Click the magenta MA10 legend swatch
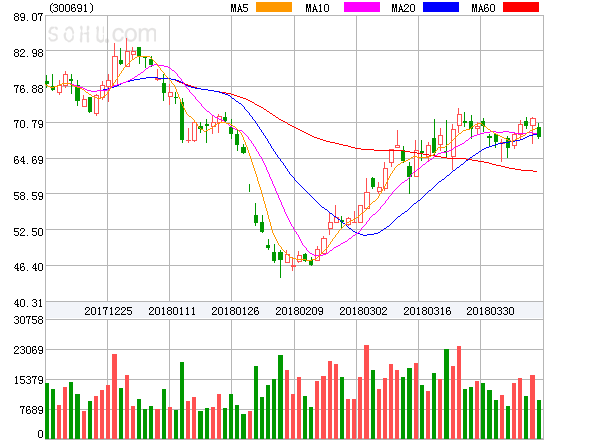Image resolution: width=600 pixels, height=440 pixels. (x=362, y=7)
